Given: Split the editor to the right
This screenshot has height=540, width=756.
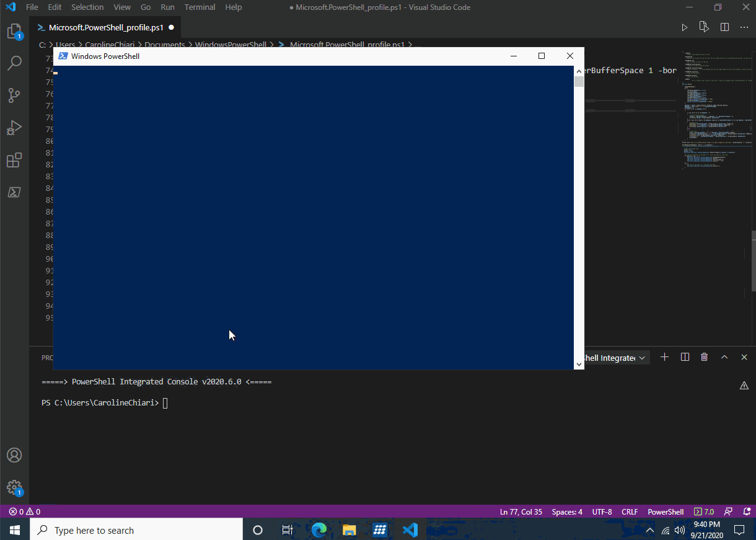Looking at the screenshot, I should point(724,27).
